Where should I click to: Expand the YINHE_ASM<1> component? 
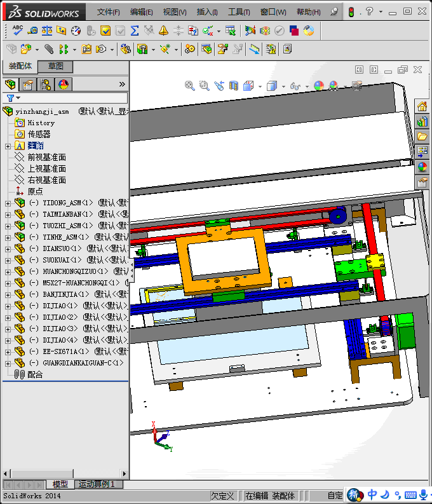[8, 238]
